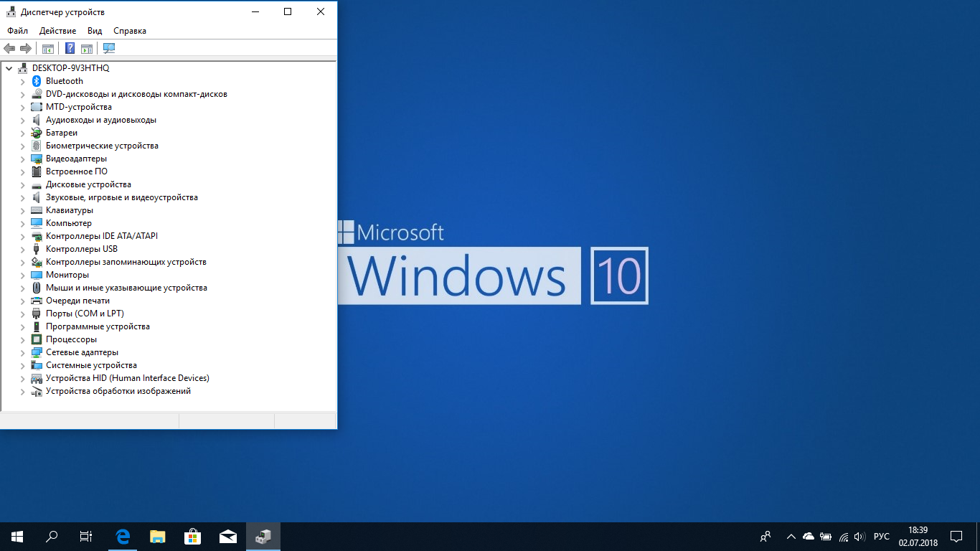
Task: Select Контроллеры запоминающих устройств row
Action: (x=126, y=262)
